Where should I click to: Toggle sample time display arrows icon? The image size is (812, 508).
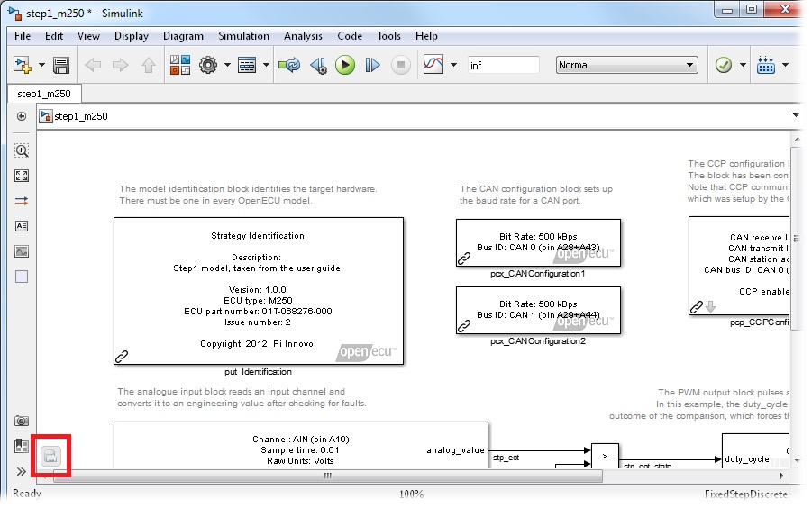(x=22, y=201)
